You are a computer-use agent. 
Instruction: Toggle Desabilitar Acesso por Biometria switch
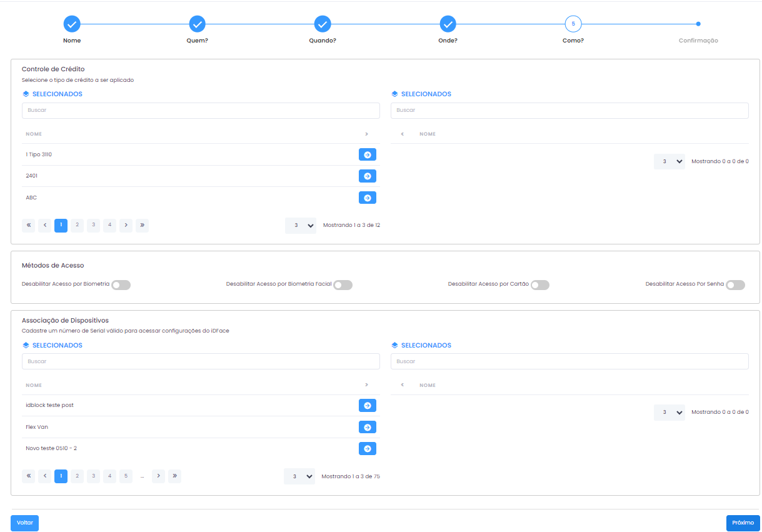(x=121, y=285)
